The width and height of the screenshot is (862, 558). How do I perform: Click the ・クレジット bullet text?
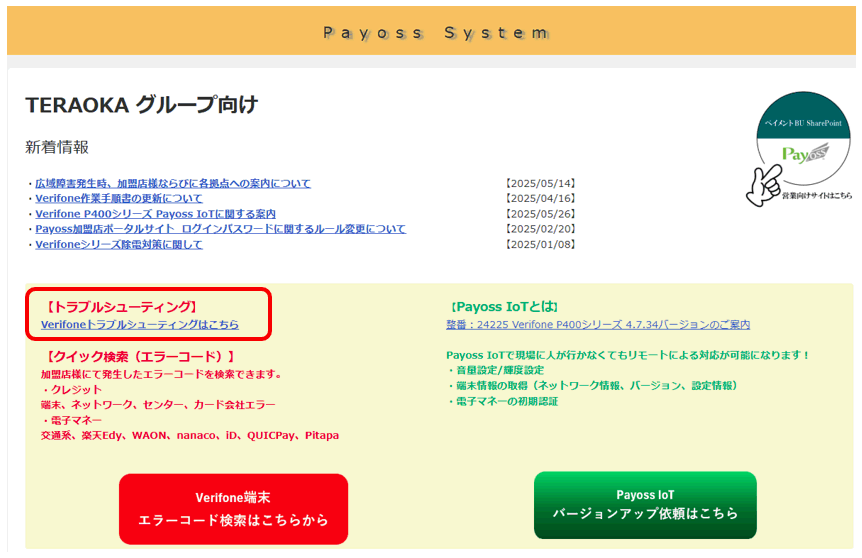coord(71,390)
